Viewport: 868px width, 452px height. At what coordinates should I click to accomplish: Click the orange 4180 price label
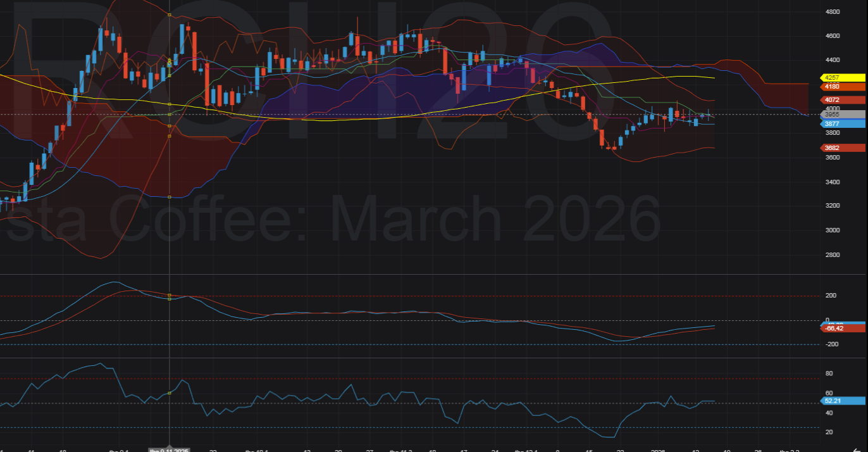click(x=842, y=86)
